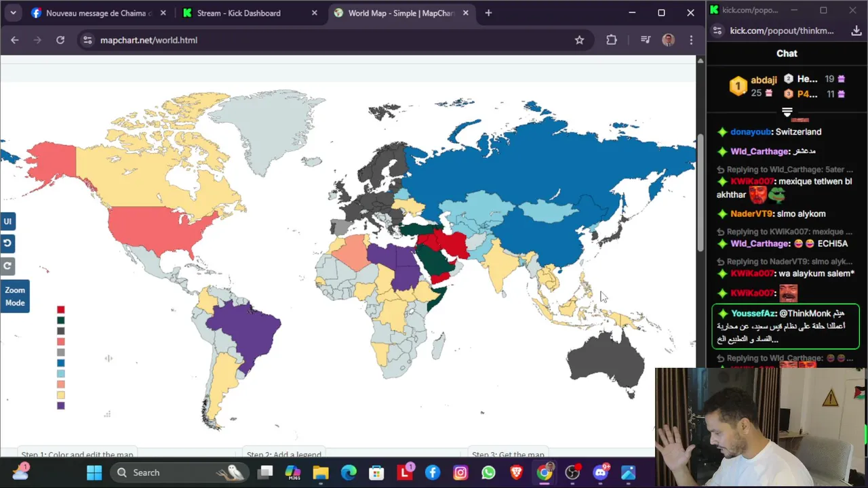The width and height of the screenshot is (868, 488).
Task: Click top gifter abdaji in leaderboard
Action: 764,80
